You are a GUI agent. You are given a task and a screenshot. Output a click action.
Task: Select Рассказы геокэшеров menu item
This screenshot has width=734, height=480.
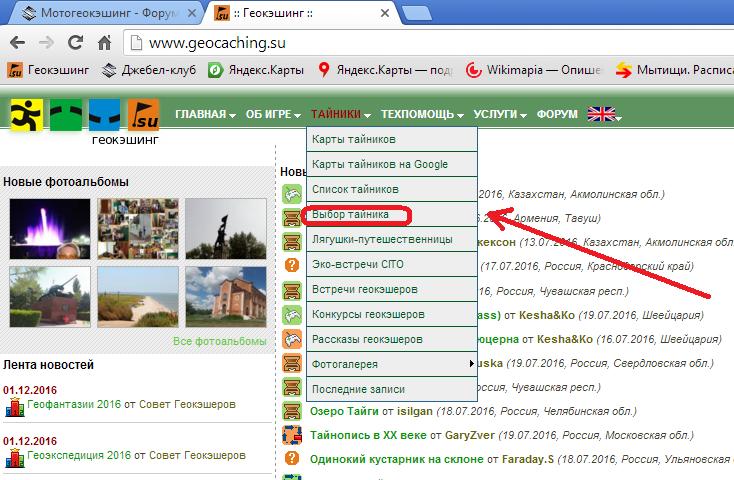[x=392, y=339]
